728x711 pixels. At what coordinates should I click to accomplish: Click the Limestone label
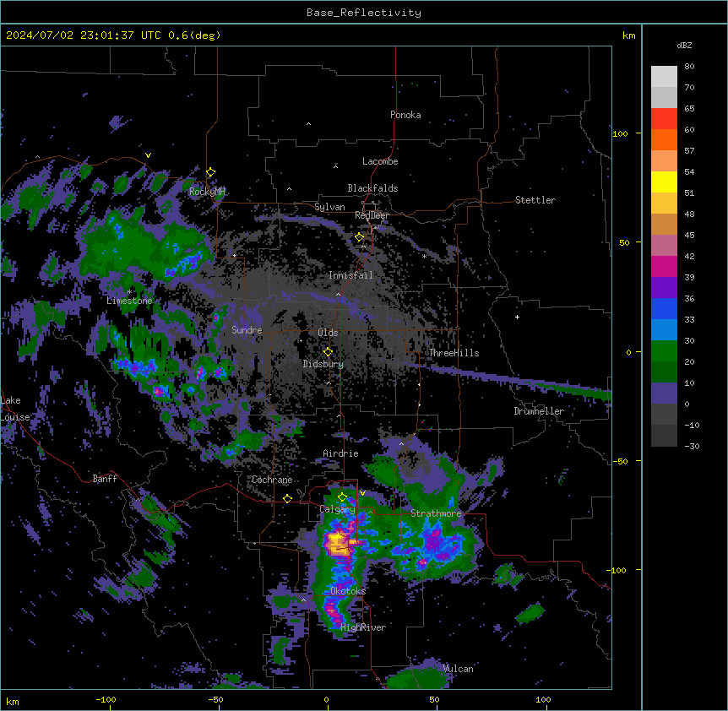pyautogui.click(x=129, y=301)
